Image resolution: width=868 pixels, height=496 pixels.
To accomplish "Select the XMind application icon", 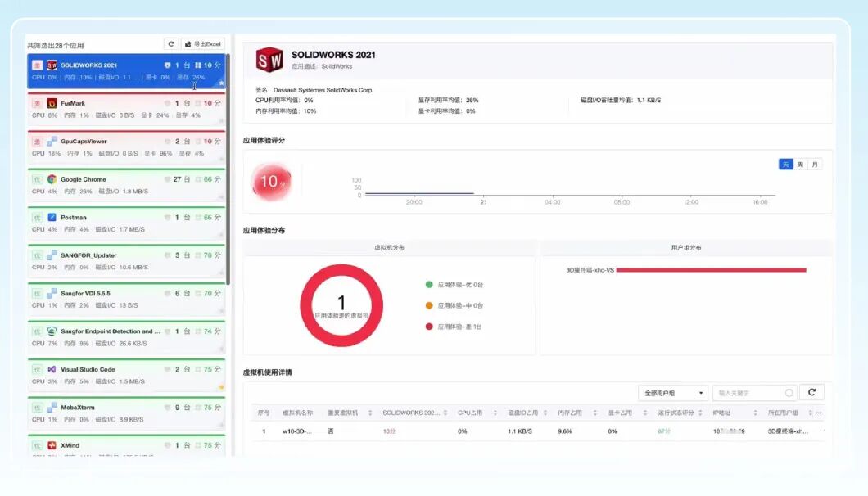I will tap(52, 445).
